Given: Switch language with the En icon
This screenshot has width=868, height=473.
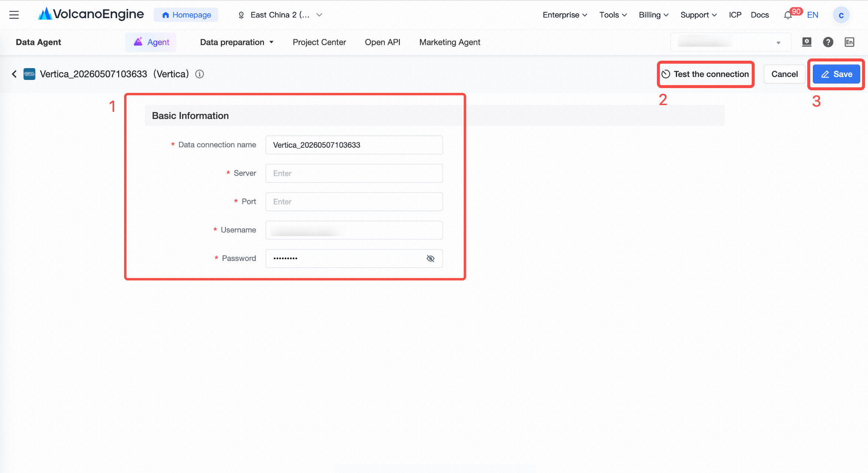Looking at the screenshot, I should [x=849, y=42].
